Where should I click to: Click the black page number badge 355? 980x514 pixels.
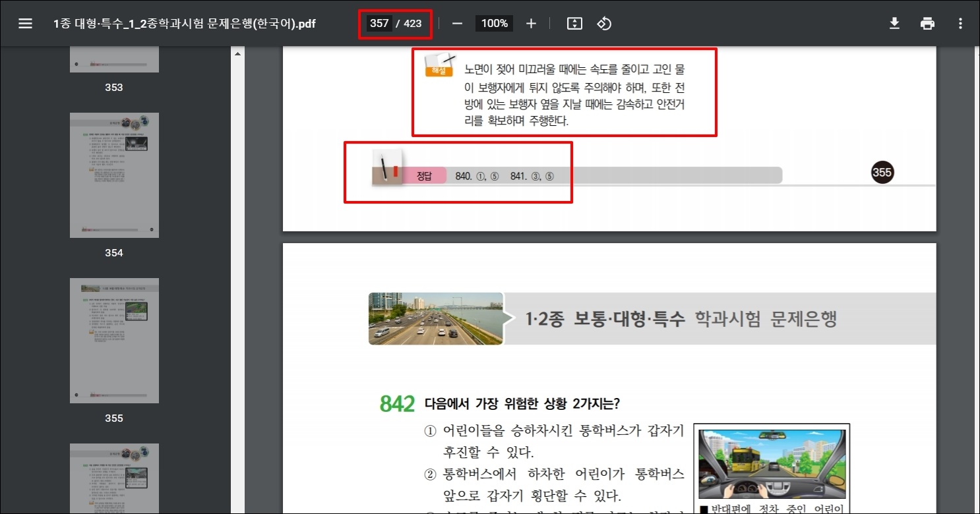(x=882, y=173)
